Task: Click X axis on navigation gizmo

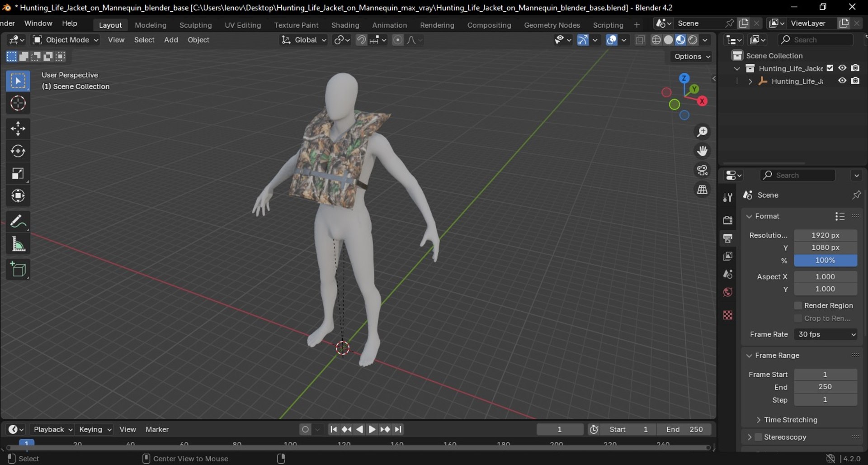Action: tap(702, 101)
